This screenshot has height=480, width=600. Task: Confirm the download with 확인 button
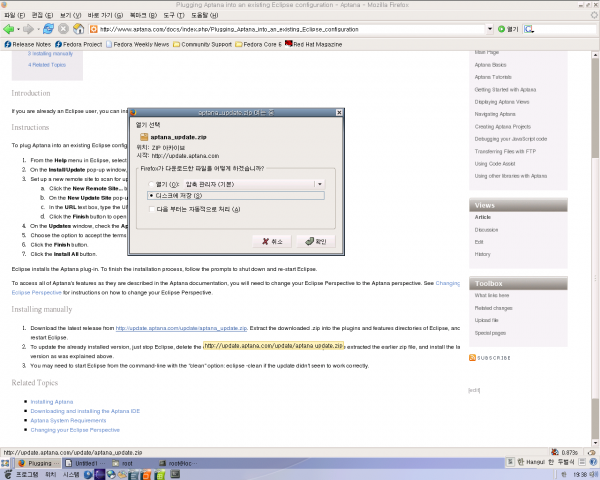click(316, 241)
